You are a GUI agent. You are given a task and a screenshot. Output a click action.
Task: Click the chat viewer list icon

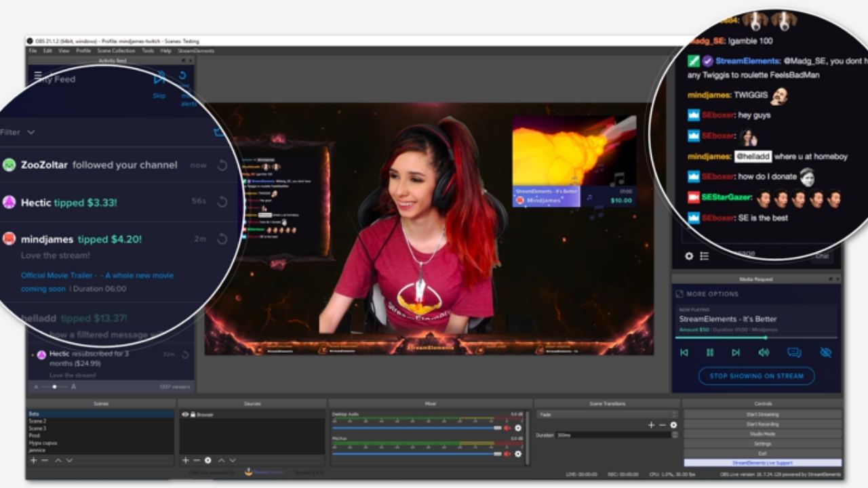(705, 256)
